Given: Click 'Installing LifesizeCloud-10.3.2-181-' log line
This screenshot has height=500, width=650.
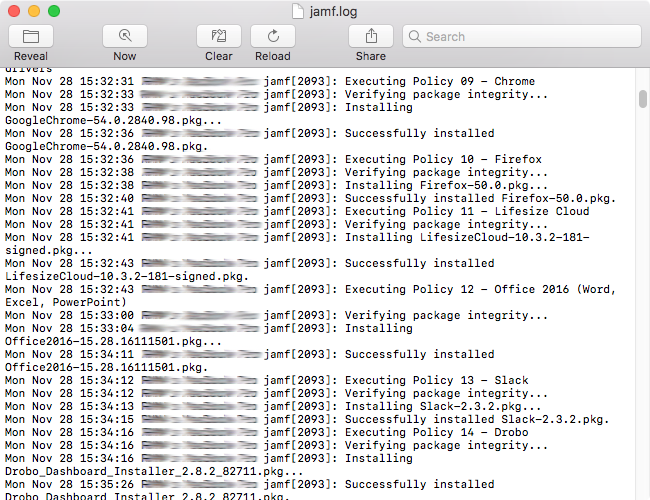Looking at the screenshot, I should [x=467, y=237].
